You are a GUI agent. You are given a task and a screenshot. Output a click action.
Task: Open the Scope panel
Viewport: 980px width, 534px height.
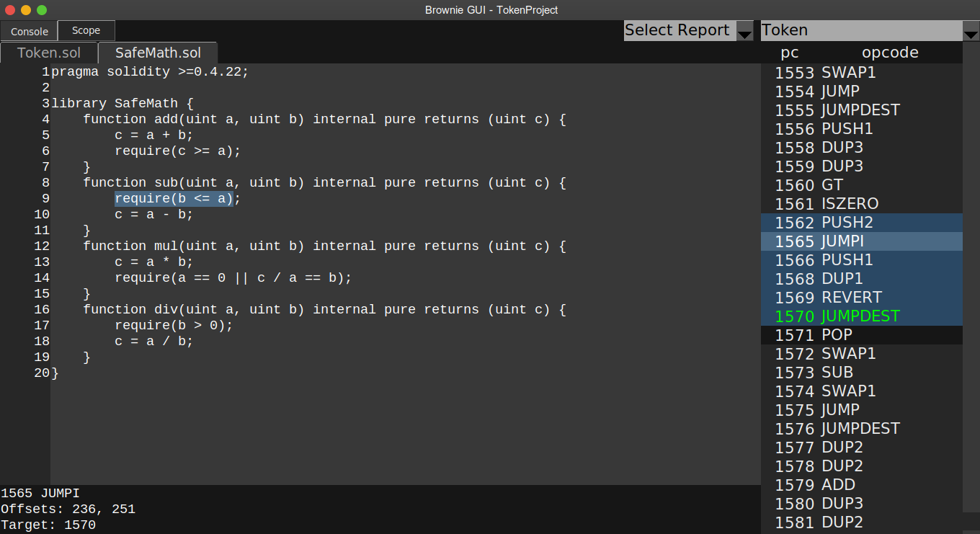tap(86, 30)
